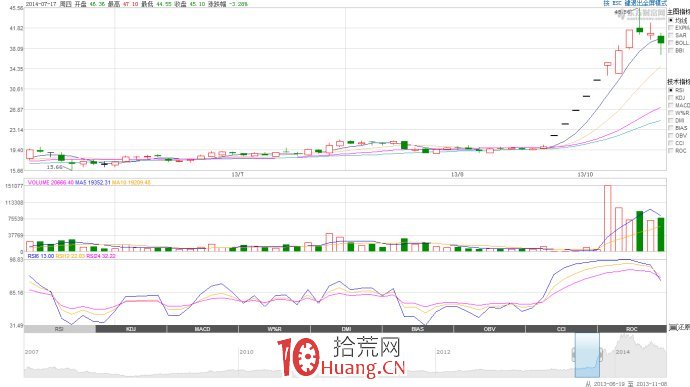The width and height of the screenshot is (690, 387).
Task: Select BIAS in the technical indicator list
Action: (x=671, y=128)
